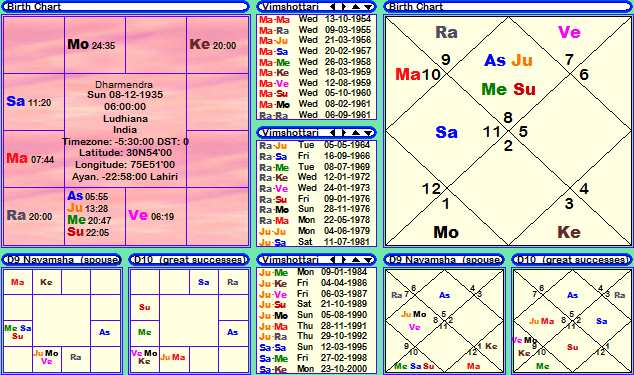The height and width of the screenshot is (375, 634).
Task: Click down arrow in the Ju-Me Vimshottari panel header
Action: click(x=368, y=260)
